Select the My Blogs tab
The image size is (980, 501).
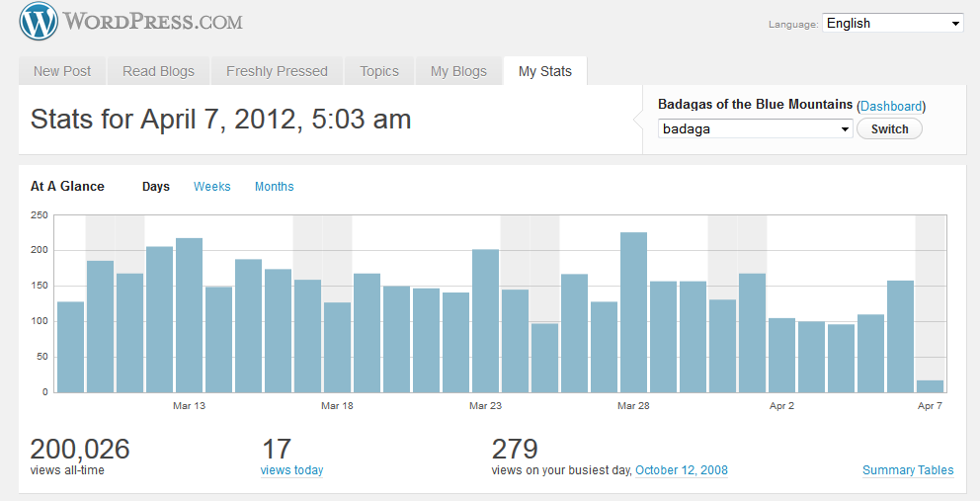pos(458,71)
